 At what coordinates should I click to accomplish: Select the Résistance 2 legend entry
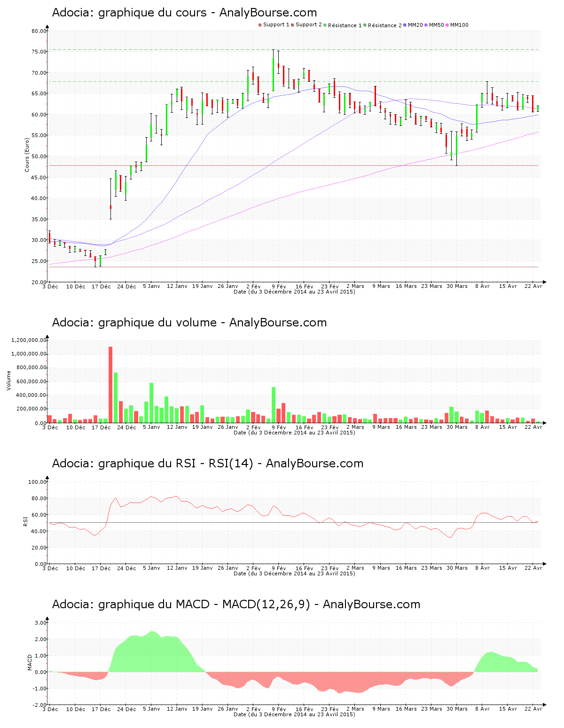(x=383, y=25)
